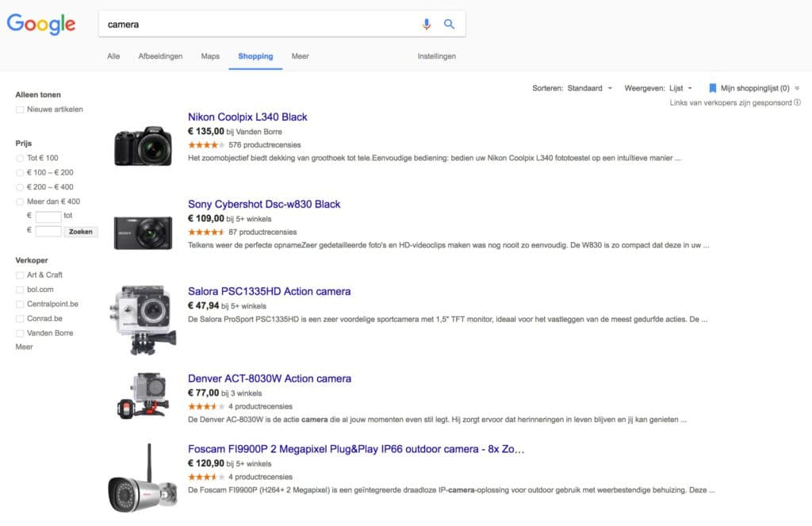Switch to the Afbeeldingen tab
This screenshot has width=812, height=526.
160,56
